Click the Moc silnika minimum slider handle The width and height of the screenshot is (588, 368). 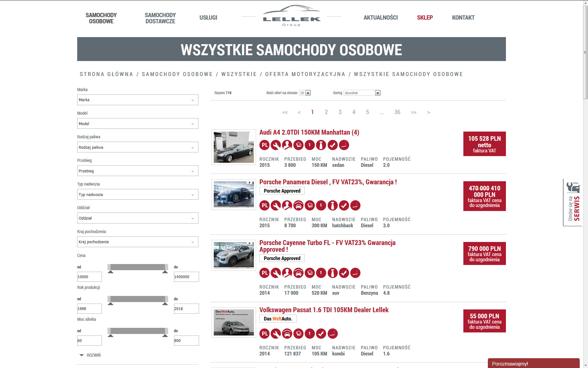pyautogui.click(x=111, y=335)
